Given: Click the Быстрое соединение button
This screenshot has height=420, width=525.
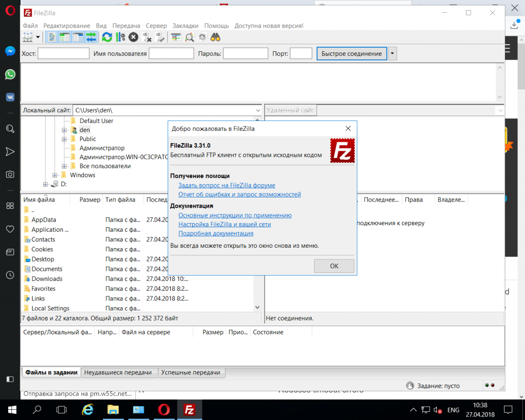Looking at the screenshot, I should tap(352, 53).
